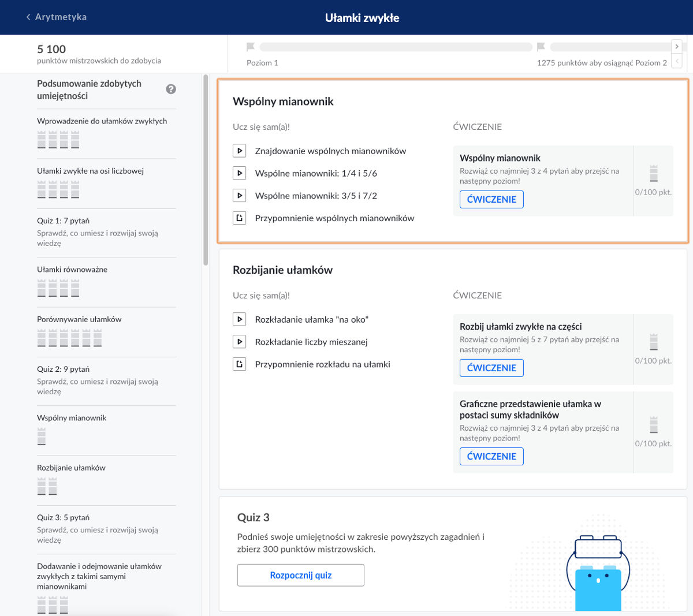Click play icon for Wspólne mianowniki: 1/4 i 5/6

click(x=239, y=173)
